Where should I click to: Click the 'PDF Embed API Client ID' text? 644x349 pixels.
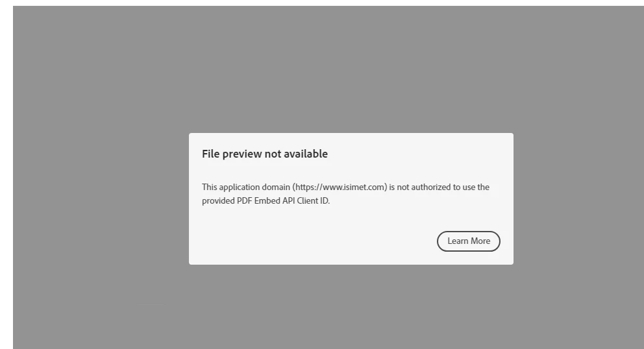(x=283, y=201)
